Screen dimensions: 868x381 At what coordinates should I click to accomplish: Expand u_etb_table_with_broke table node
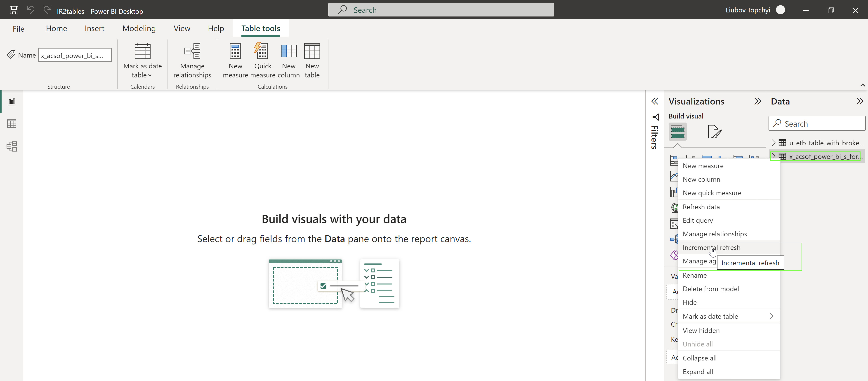coord(774,143)
